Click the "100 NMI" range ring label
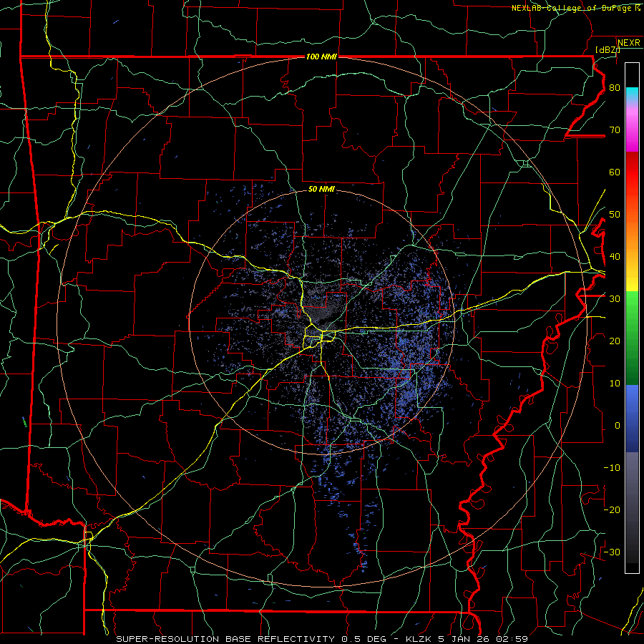Viewport: 644px width, 644px height. click(321, 57)
